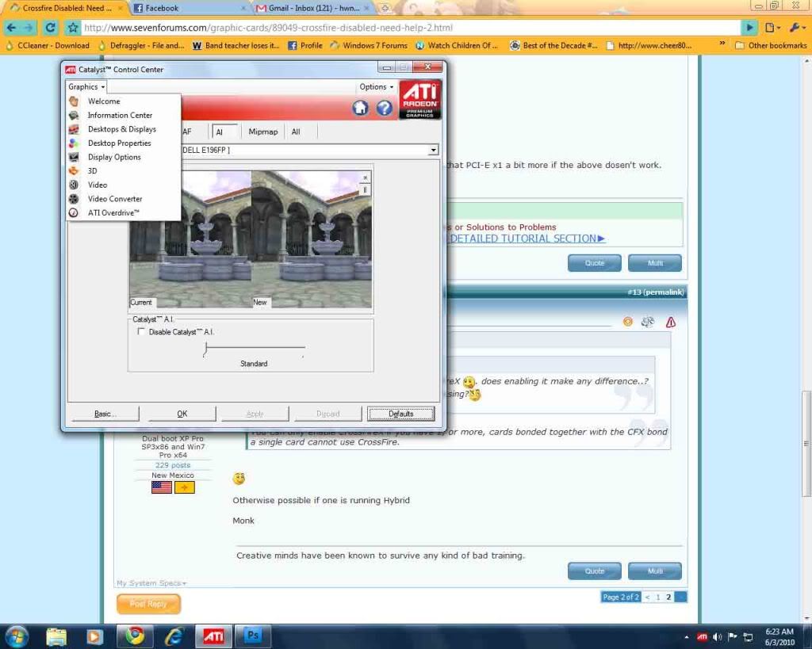This screenshot has width=812, height=649.
Task: Quote the post signed Monk
Action: [x=595, y=571]
